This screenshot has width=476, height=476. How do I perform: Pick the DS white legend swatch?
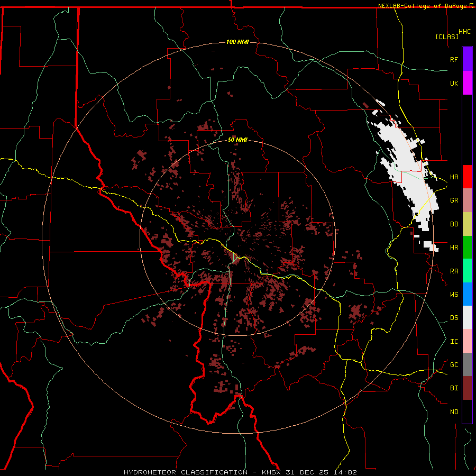467,317
